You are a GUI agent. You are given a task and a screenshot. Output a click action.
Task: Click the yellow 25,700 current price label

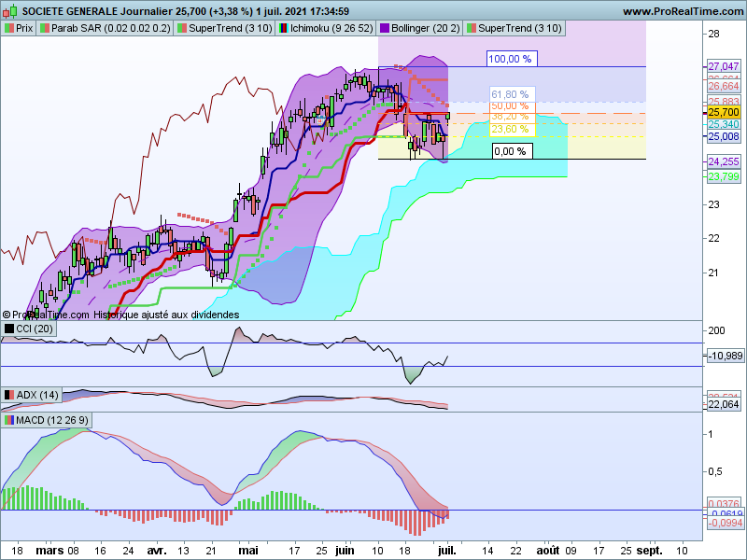723,112
